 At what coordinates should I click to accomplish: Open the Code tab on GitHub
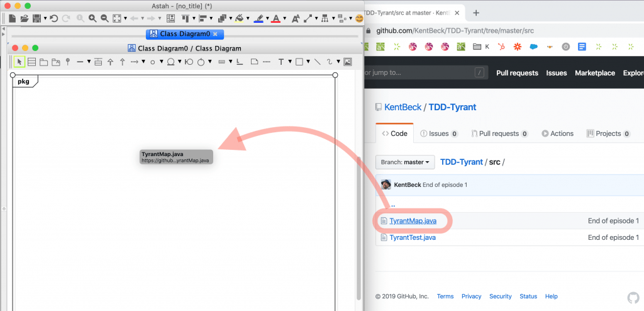tap(395, 133)
